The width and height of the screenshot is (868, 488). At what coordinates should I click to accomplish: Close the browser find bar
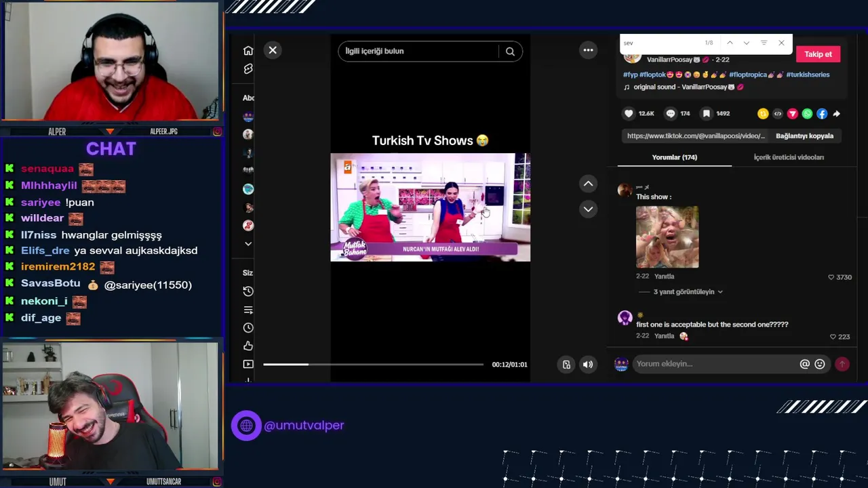coord(781,43)
